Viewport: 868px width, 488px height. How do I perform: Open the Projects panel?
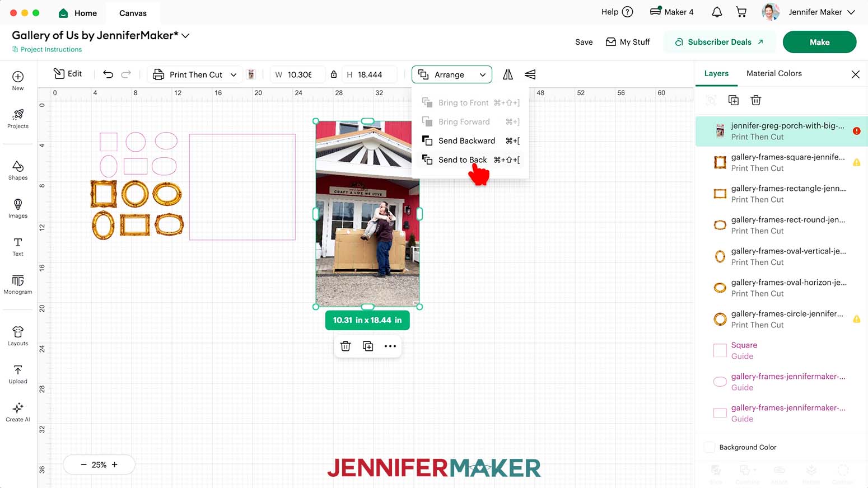click(x=18, y=119)
